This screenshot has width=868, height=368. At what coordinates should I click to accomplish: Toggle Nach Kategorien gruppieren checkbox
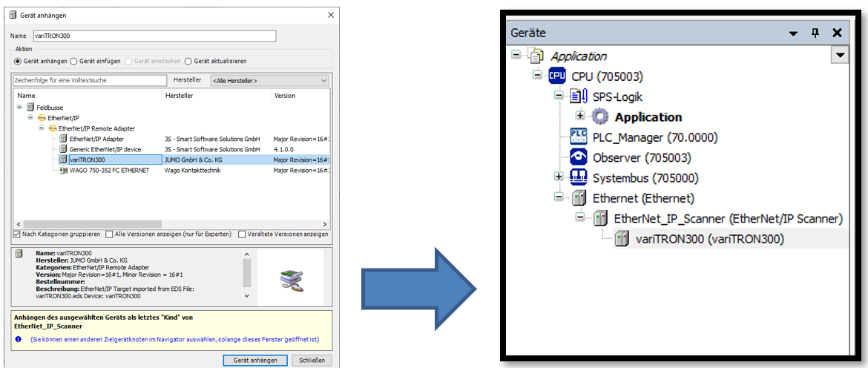[x=17, y=234]
